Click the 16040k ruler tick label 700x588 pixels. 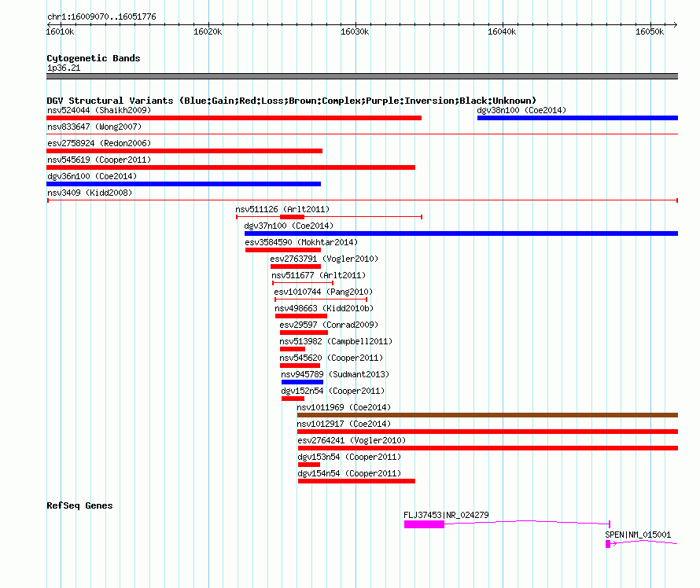pos(502,31)
